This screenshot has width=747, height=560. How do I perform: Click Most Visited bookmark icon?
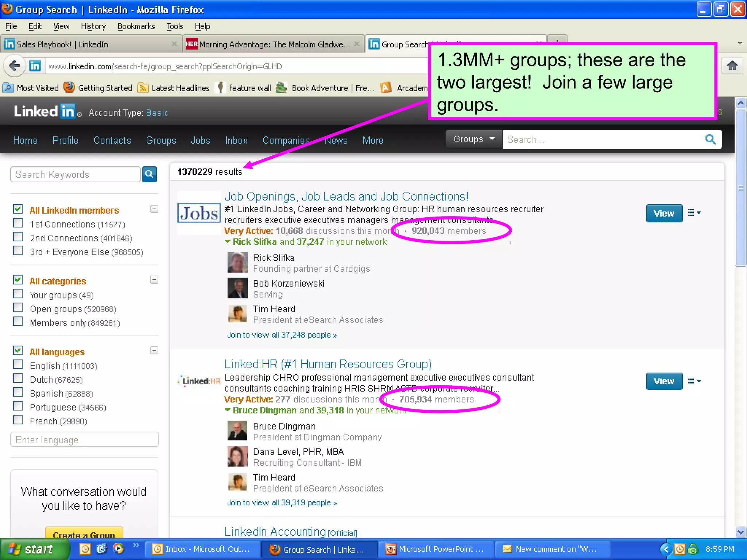click(x=8, y=88)
